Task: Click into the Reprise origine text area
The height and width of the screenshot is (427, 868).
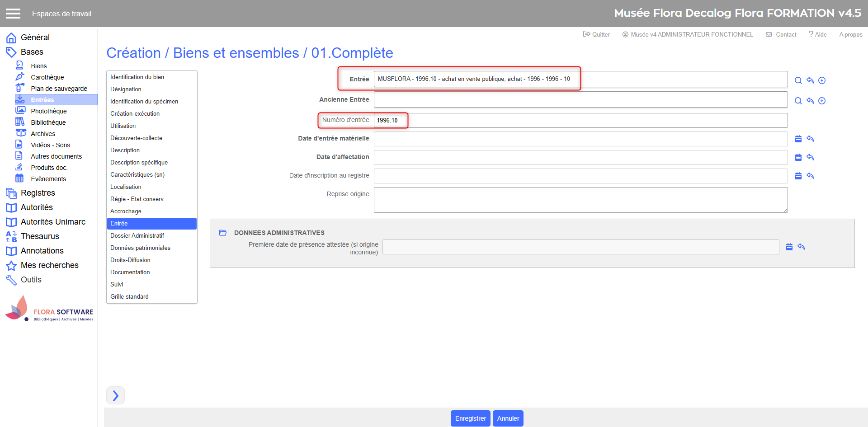Action: tap(580, 200)
